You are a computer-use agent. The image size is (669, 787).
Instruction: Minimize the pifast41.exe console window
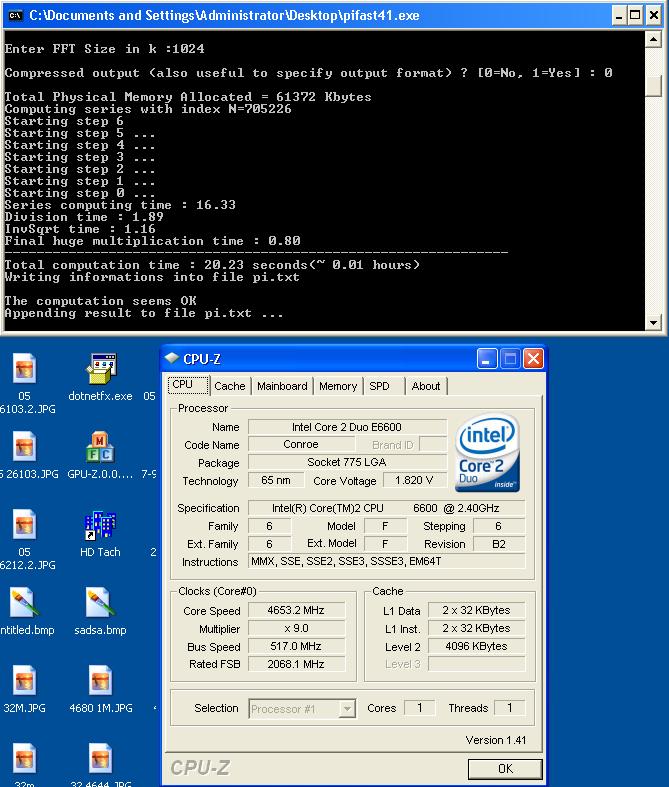click(619, 16)
